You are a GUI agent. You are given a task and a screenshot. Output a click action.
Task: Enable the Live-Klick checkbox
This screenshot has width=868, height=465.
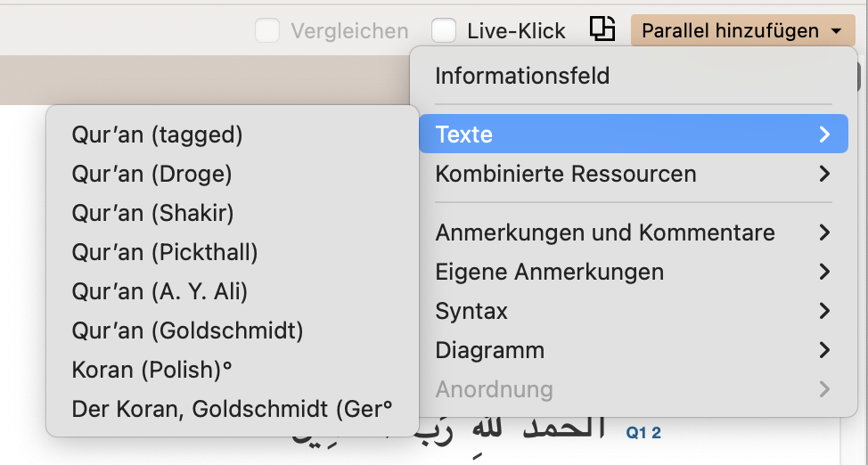[444, 30]
